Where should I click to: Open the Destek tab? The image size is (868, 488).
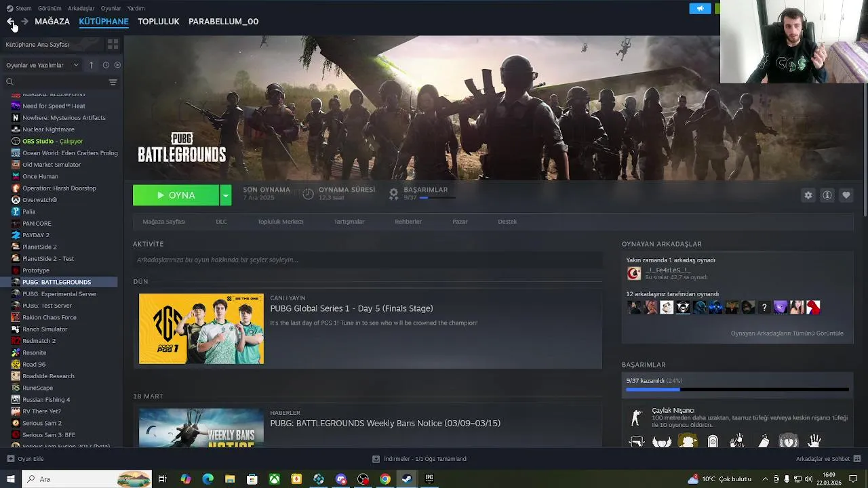tap(507, 222)
